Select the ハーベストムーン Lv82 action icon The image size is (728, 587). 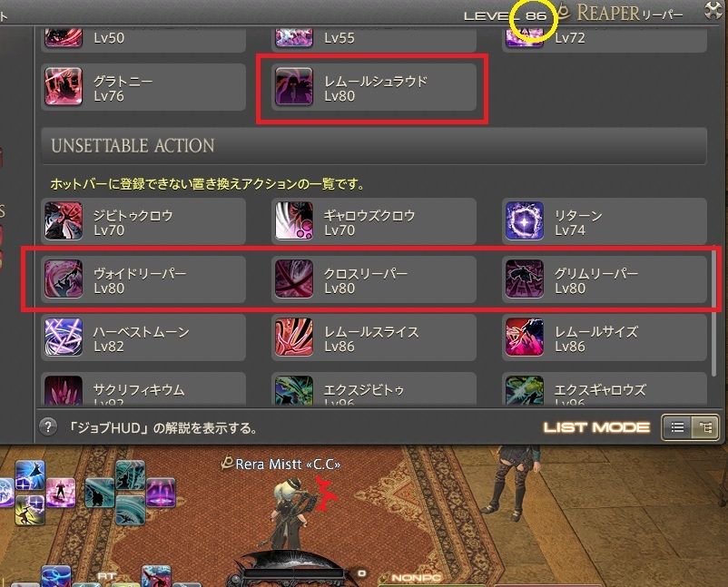[x=64, y=337]
